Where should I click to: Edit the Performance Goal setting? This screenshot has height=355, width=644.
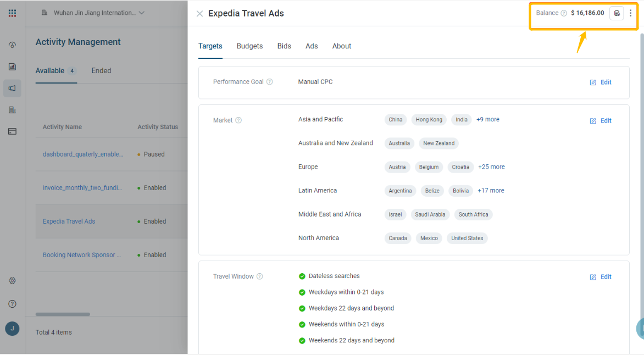point(601,82)
